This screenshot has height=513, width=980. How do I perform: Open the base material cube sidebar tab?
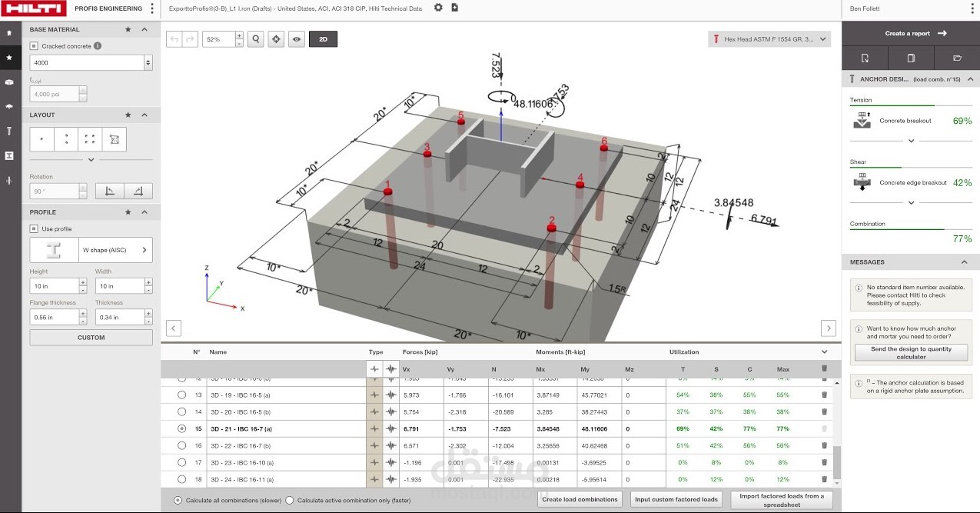point(9,82)
